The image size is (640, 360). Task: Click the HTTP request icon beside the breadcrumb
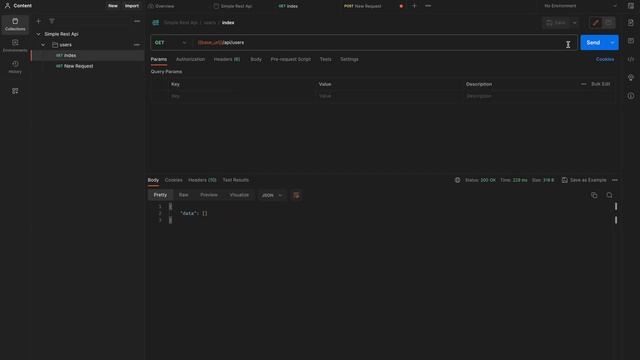click(156, 22)
